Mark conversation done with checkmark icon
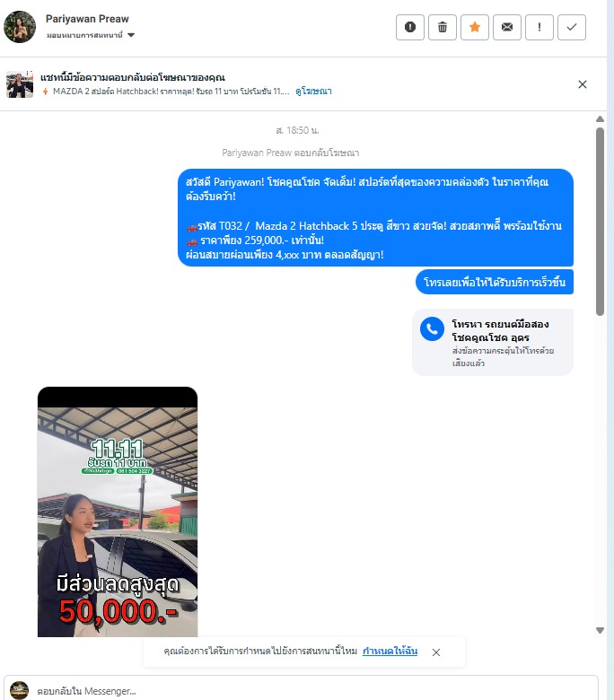 pyautogui.click(x=572, y=27)
